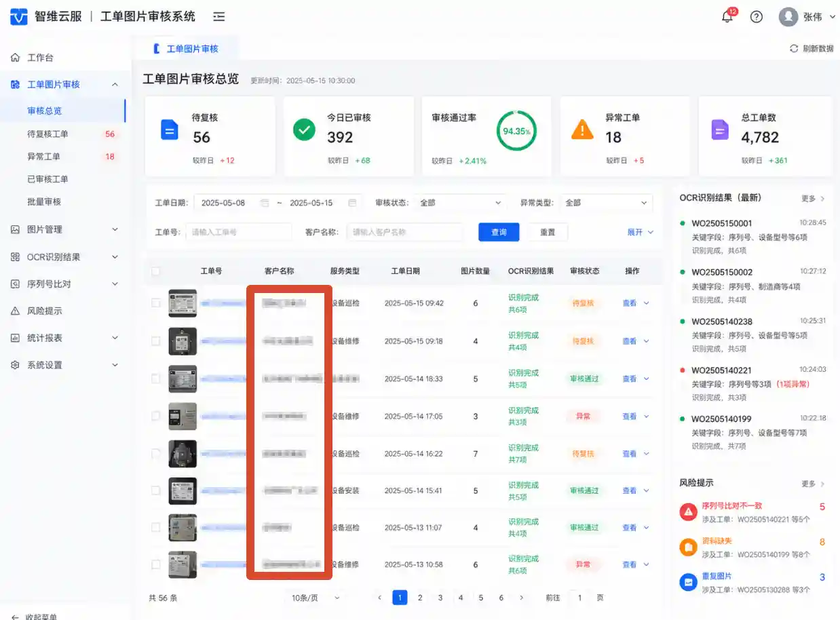
Task: Open action arrow for the 2025-05-15 09:42 row
Action: click(x=646, y=303)
